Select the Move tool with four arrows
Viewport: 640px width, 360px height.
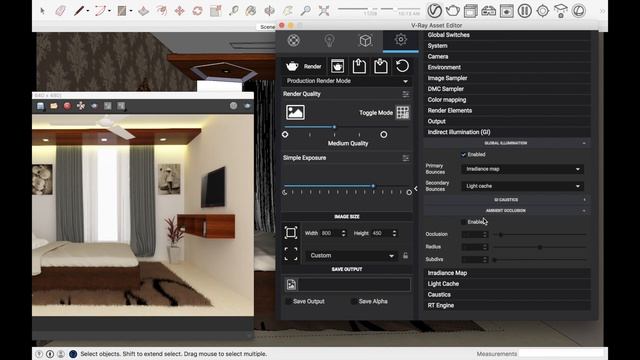(180, 11)
